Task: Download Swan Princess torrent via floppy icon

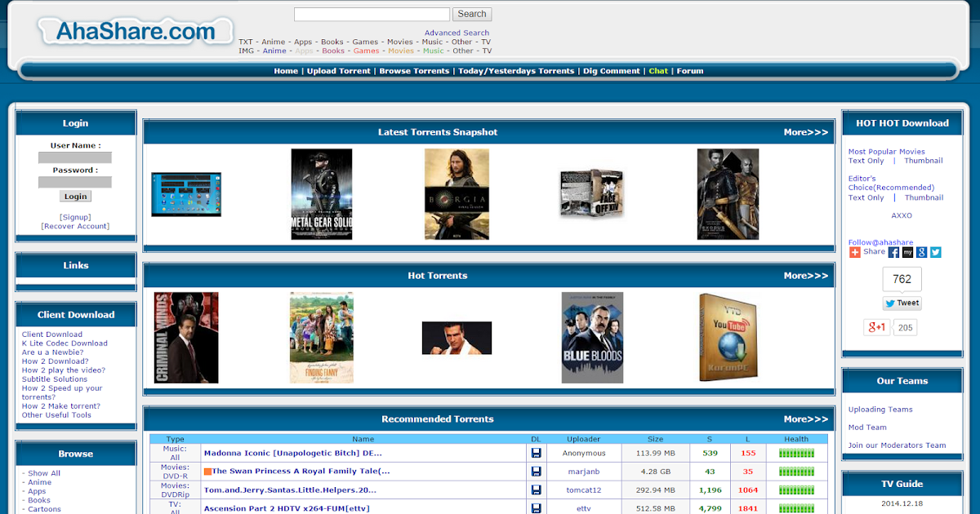Action: pyautogui.click(x=537, y=472)
